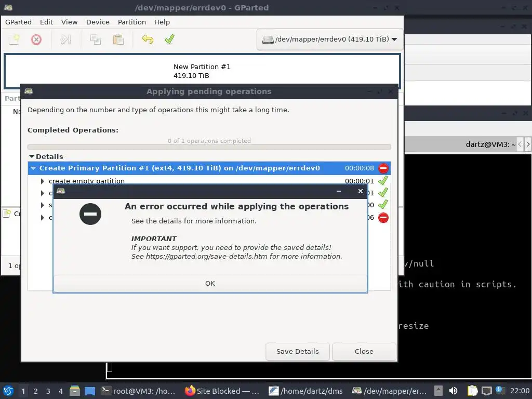This screenshot has width=532, height=399.
Task: Switch to workspace 4
Action: (61, 391)
